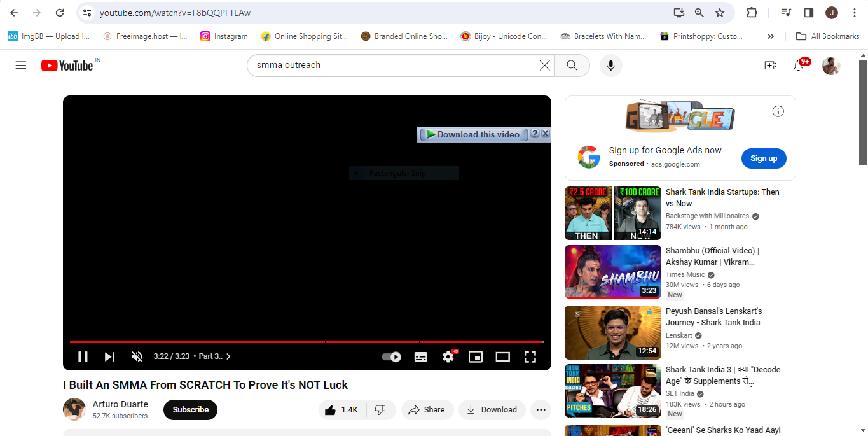Open Freeimage.host bookmark

(145, 36)
